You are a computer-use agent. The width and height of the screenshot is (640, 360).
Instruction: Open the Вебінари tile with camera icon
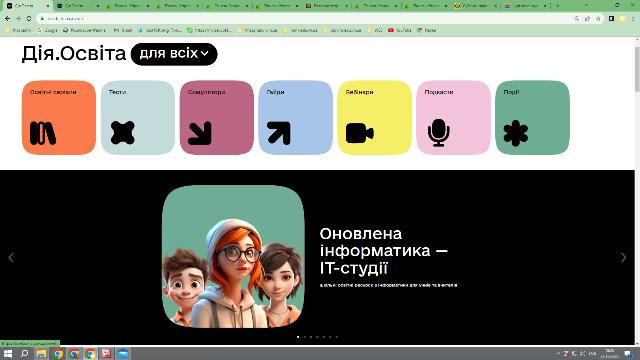tap(374, 118)
